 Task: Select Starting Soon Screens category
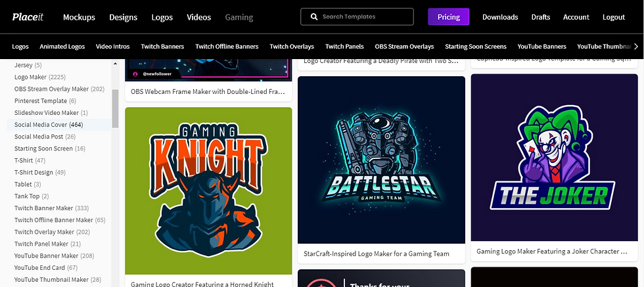tap(476, 47)
